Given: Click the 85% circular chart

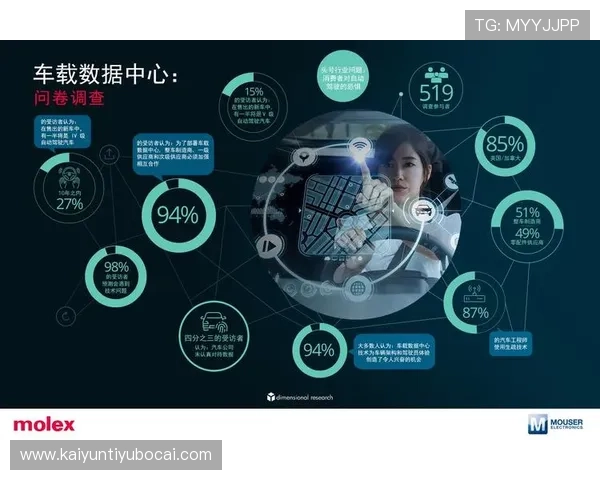Looking at the screenshot, I should tap(505, 146).
